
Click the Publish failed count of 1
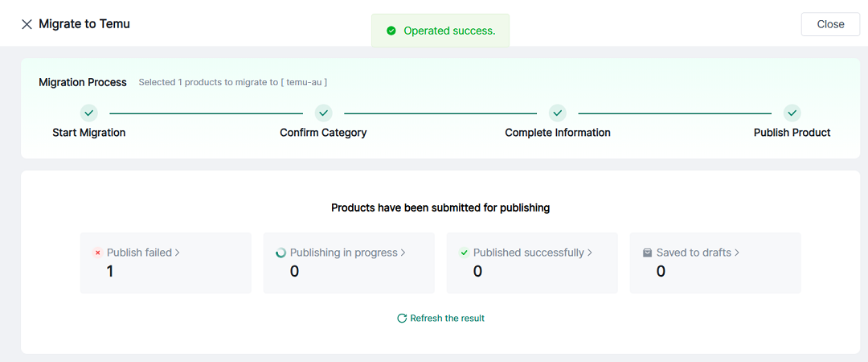tap(110, 272)
